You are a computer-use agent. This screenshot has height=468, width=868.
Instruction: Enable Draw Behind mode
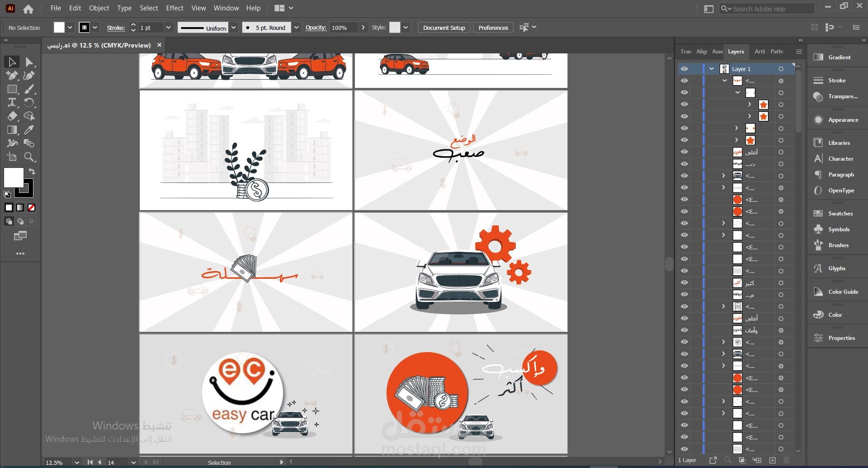tap(20, 221)
